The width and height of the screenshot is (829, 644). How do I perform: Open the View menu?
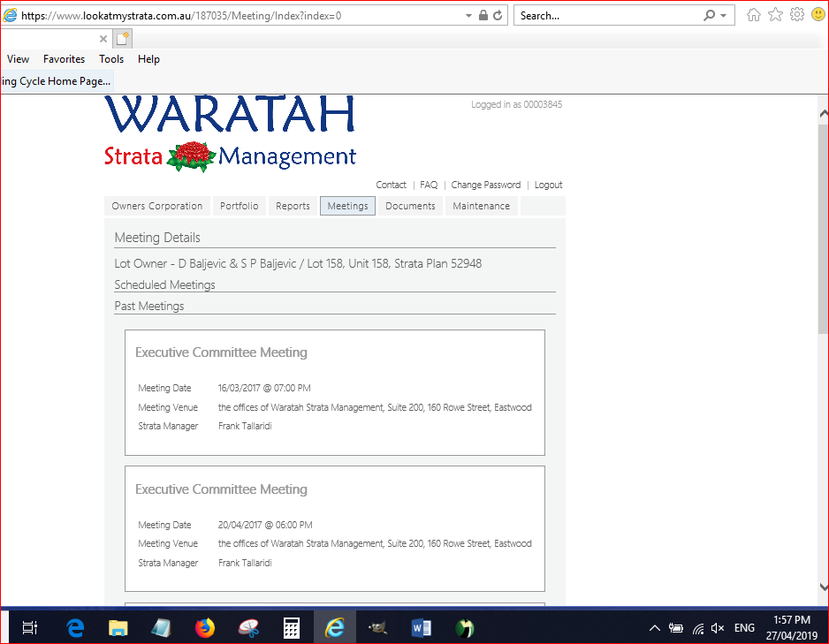point(18,59)
